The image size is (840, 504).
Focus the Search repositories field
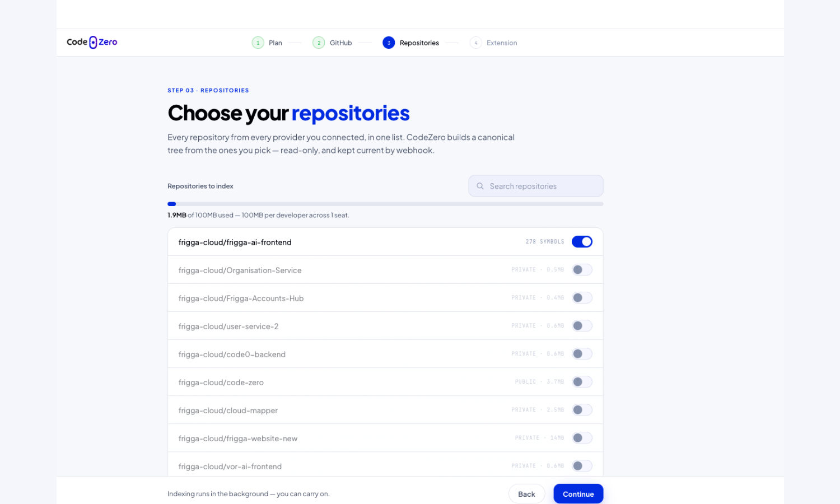(536, 186)
